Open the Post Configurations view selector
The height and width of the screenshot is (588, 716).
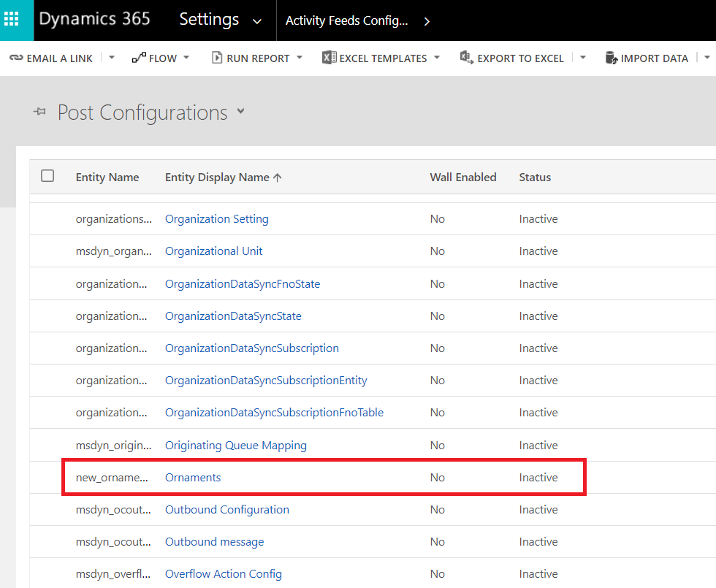pos(241,112)
